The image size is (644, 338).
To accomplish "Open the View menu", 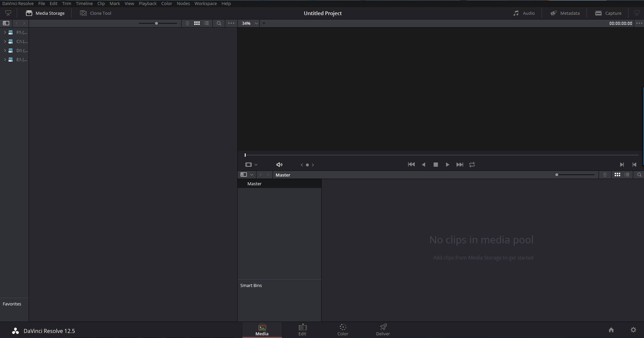I will tap(129, 3).
